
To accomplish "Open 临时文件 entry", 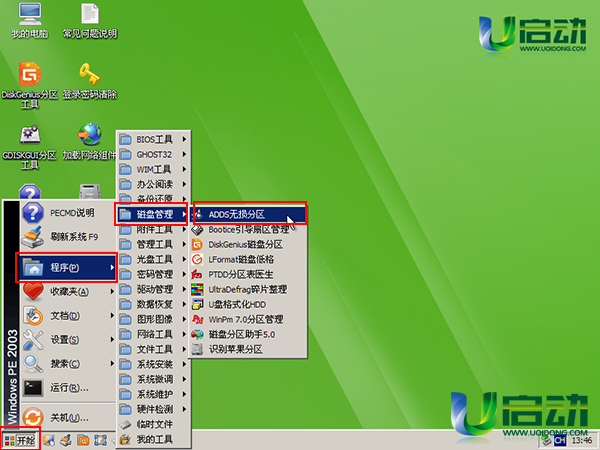I will 153,424.
